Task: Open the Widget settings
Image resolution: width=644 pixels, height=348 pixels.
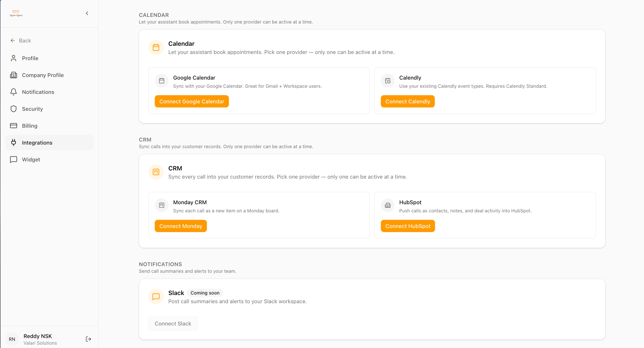Action: [x=49, y=159]
